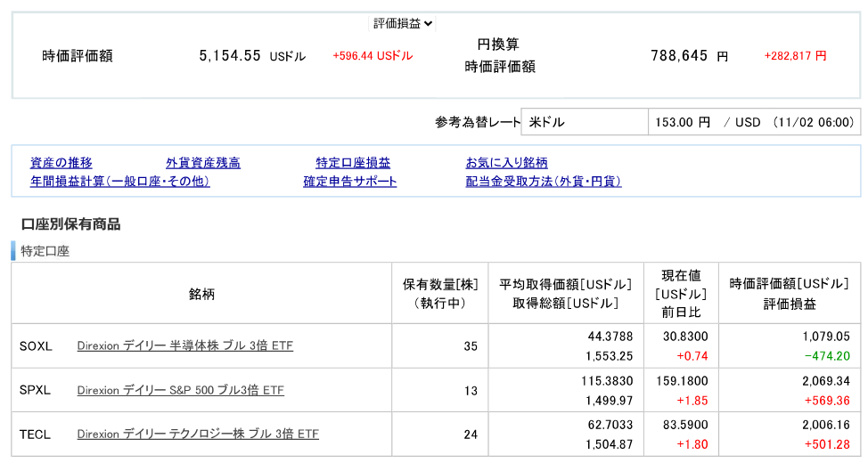Select TECL market value 2,006.16
This screenshot has height=471, width=868.
(826, 425)
